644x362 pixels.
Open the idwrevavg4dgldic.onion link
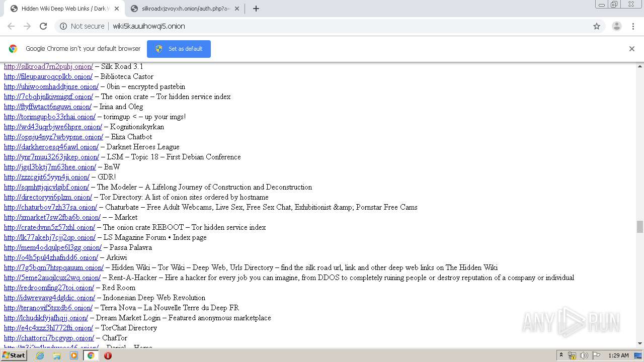pyautogui.click(x=49, y=298)
